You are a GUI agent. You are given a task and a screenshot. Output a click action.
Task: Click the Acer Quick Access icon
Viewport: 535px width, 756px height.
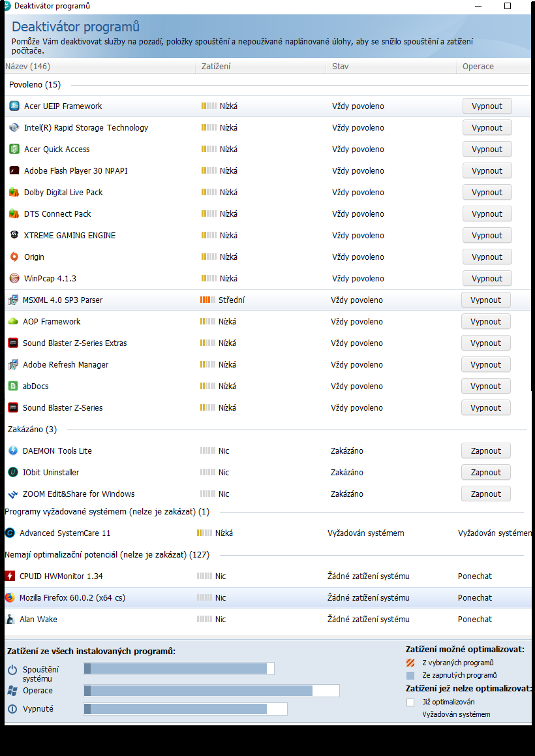(x=14, y=149)
